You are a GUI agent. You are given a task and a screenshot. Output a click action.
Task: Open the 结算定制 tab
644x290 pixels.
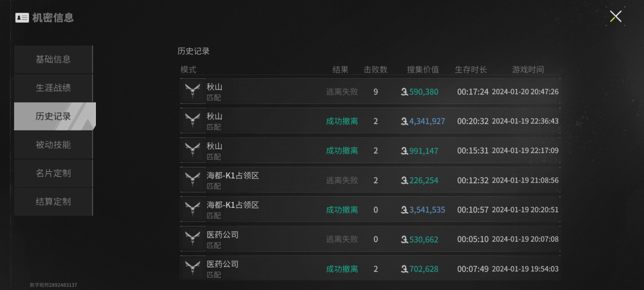point(53,202)
